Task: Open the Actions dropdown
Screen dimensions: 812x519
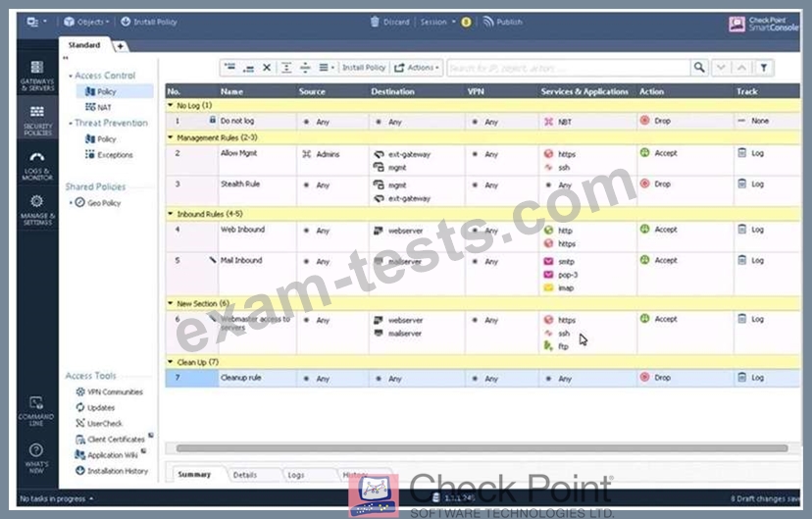Action: pyautogui.click(x=417, y=68)
